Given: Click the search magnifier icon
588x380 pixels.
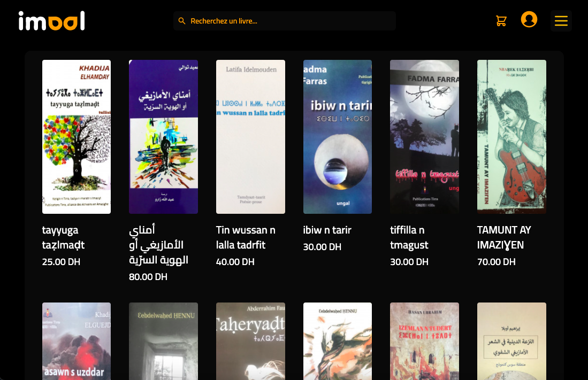Looking at the screenshot, I should 182,21.
